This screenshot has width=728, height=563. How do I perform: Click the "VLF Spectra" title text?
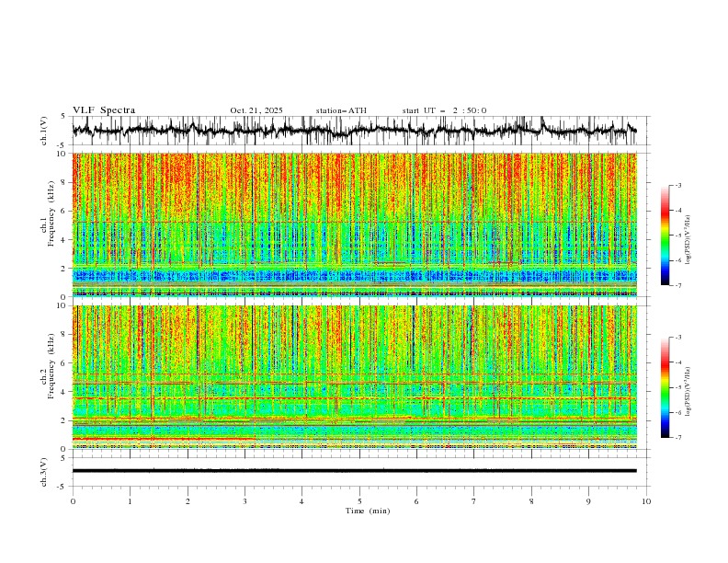(x=104, y=110)
